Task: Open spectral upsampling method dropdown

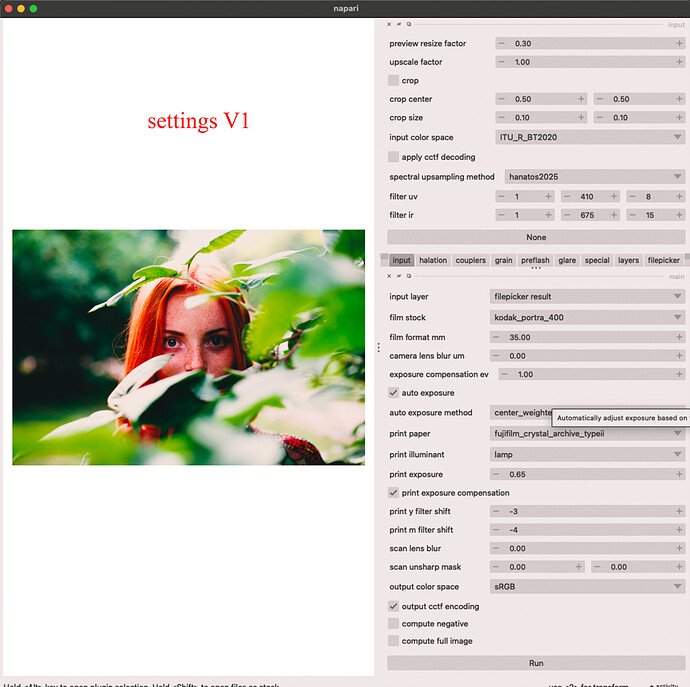Action: click(595, 176)
